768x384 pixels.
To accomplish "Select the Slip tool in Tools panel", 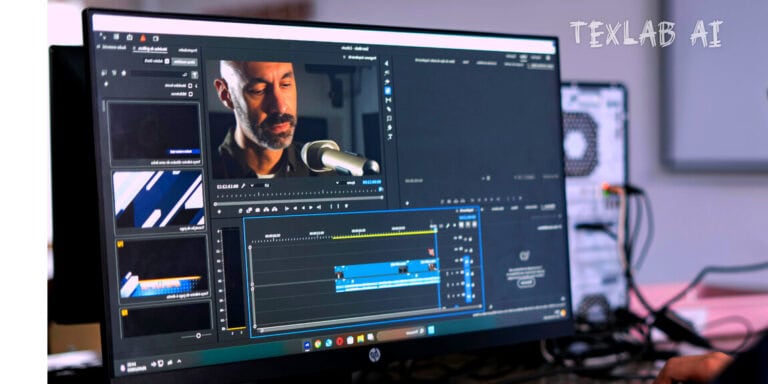I will click(x=388, y=100).
